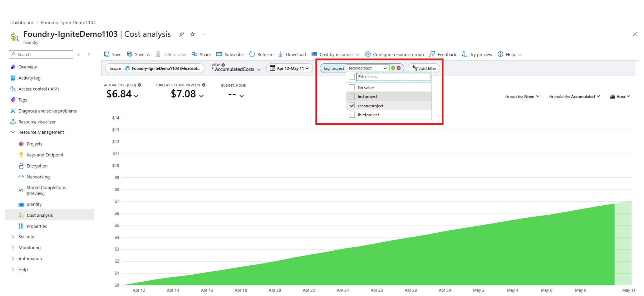
Task: Open Activity log in the sidebar
Action: (x=29, y=78)
